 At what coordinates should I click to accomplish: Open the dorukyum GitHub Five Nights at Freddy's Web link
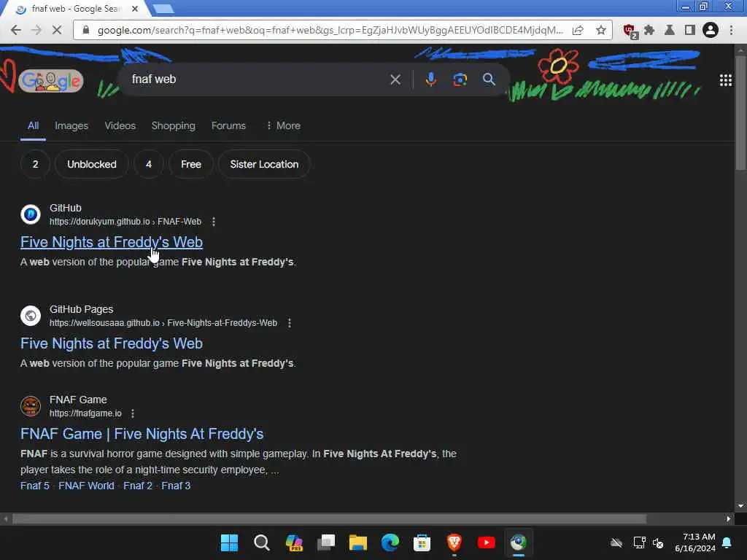point(112,242)
